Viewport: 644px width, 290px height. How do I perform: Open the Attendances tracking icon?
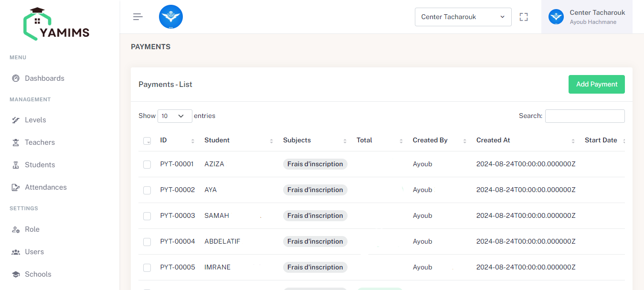click(15, 187)
